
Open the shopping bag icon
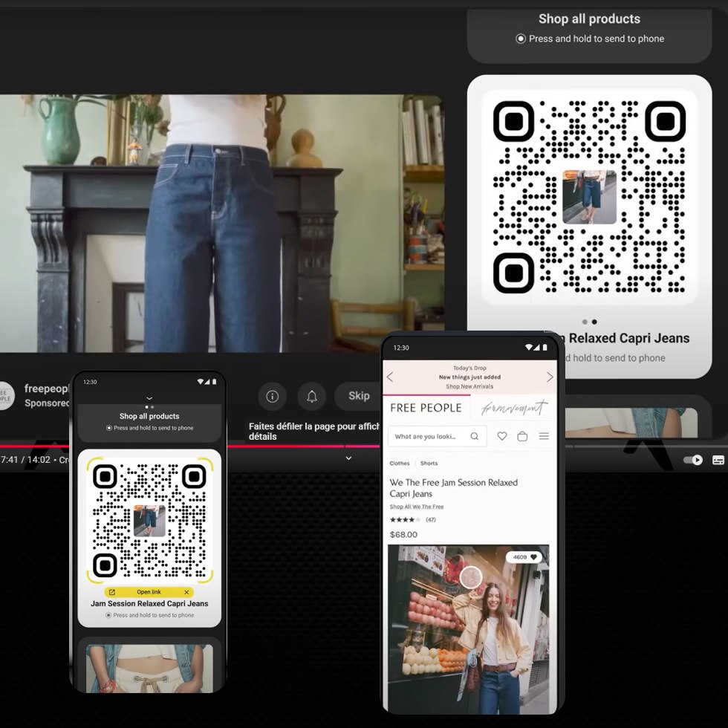(x=522, y=436)
